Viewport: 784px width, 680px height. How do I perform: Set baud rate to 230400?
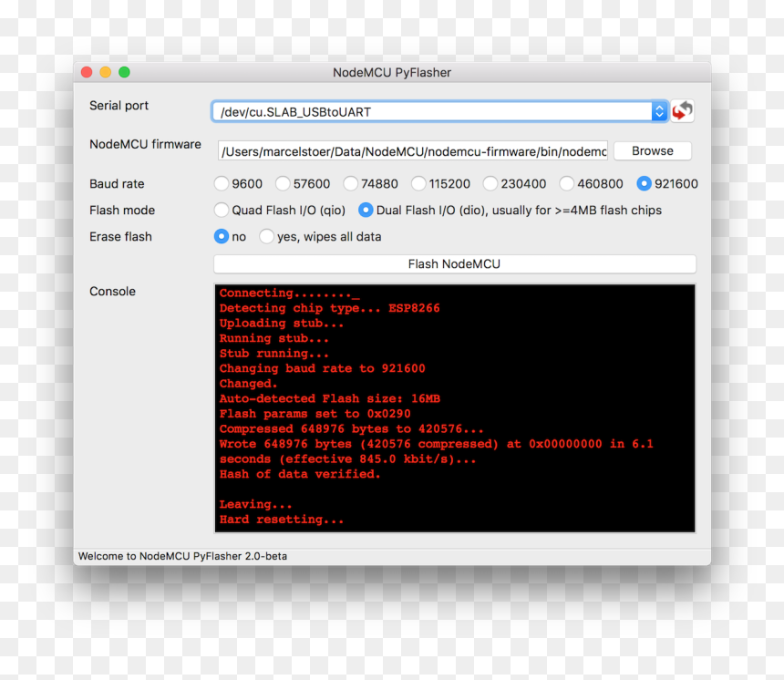click(x=515, y=184)
